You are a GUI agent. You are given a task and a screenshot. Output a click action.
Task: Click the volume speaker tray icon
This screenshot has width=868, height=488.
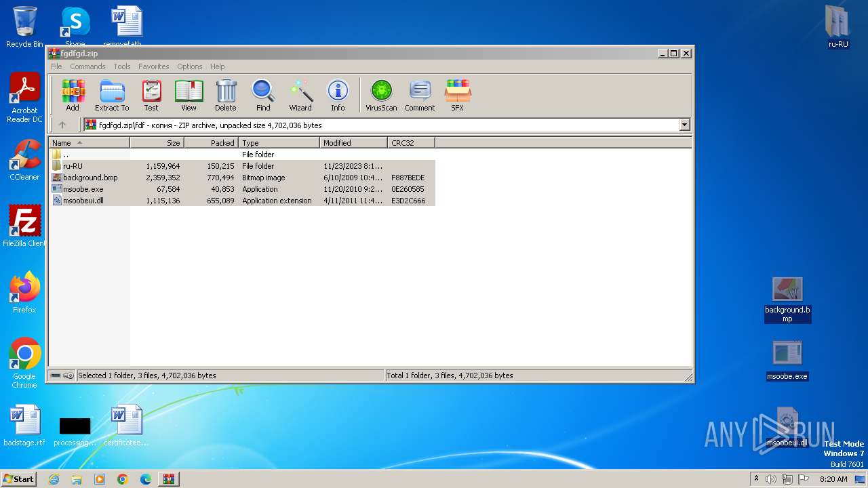[771, 479]
